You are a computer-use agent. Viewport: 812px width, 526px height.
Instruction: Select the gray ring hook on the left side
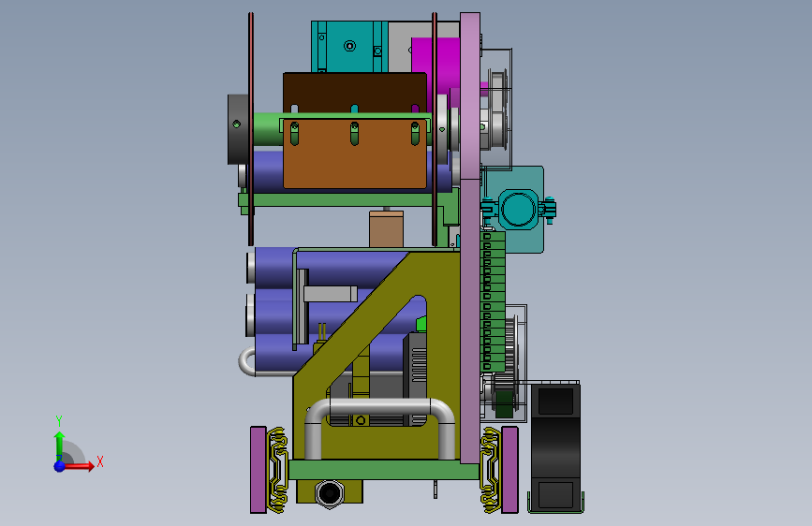pos(247,361)
